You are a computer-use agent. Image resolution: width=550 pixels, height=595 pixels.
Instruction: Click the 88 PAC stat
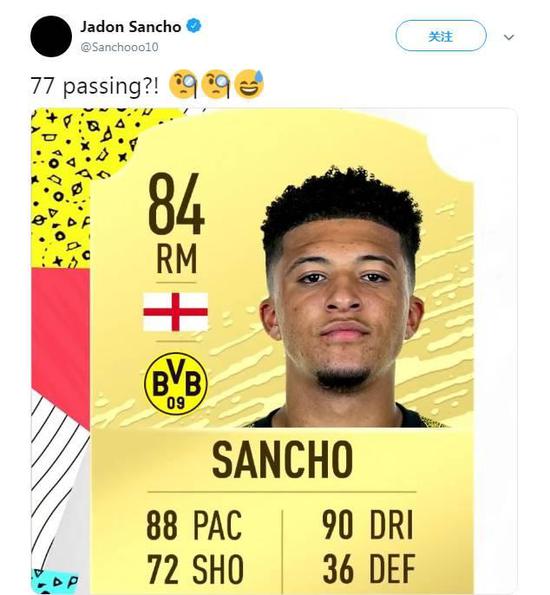point(194,525)
